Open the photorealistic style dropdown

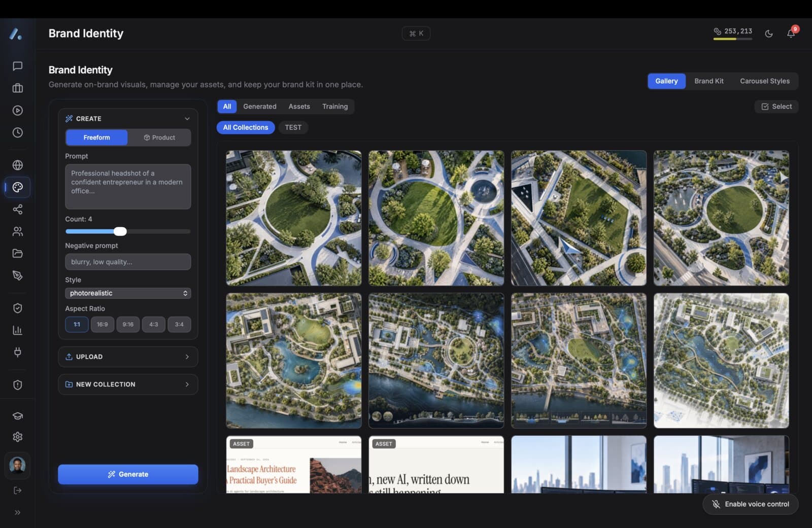pos(128,293)
